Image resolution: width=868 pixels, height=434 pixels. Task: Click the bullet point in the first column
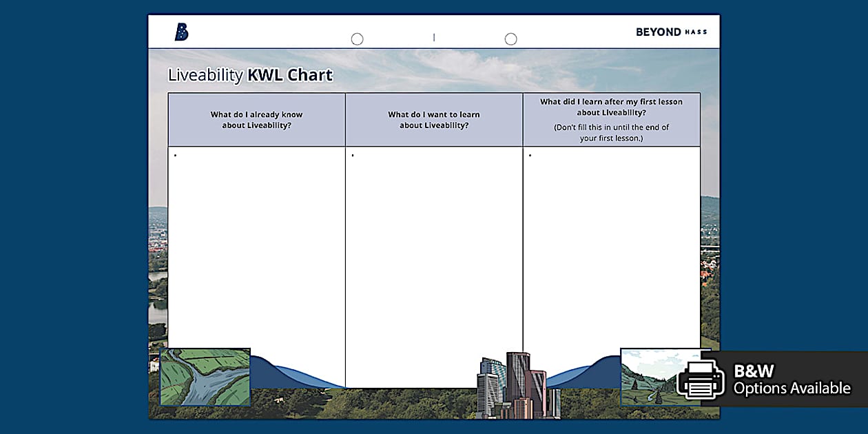[x=176, y=156]
